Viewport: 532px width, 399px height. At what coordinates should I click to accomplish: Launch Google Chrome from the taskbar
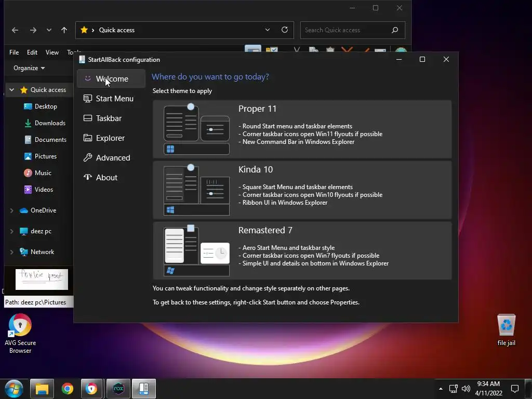click(68, 389)
